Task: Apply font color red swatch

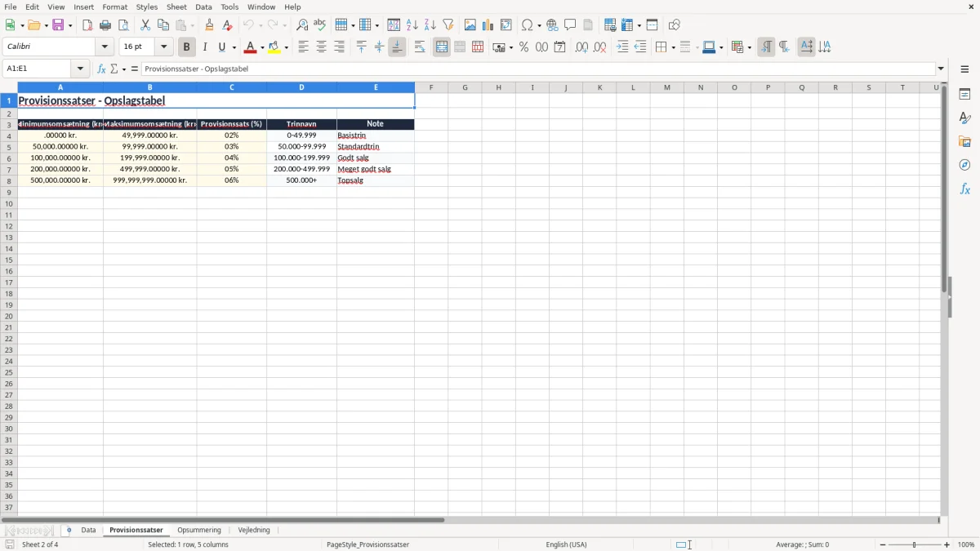Action: 250,47
